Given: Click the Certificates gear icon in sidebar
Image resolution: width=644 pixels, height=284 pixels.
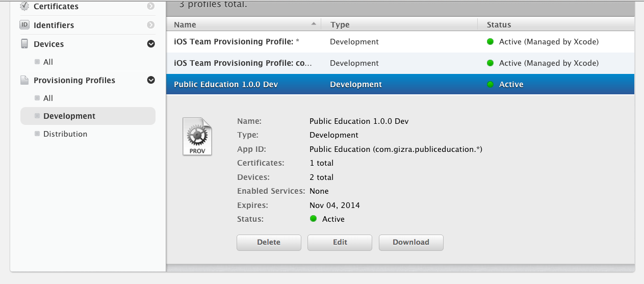Looking at the screenshot, I should pos(24,6).
